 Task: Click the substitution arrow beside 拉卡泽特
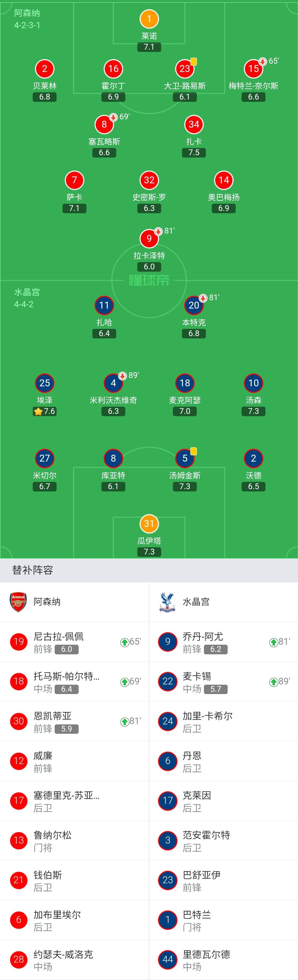[x=158, y=231]
